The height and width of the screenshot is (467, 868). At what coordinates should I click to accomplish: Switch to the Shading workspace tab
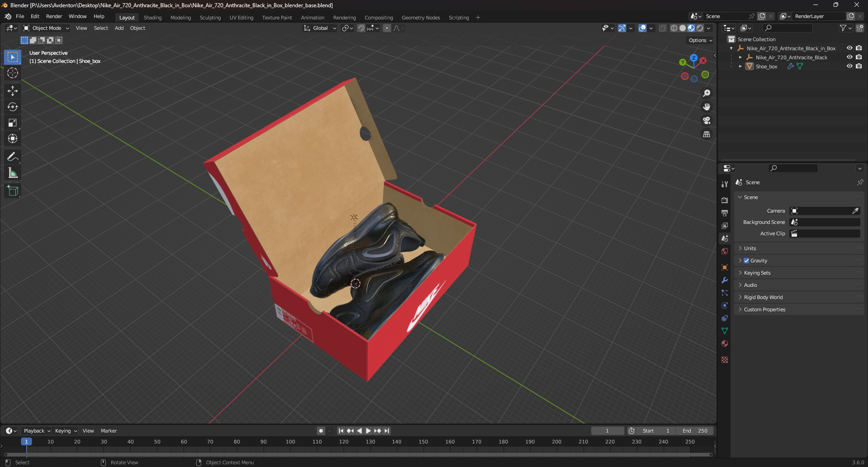pos(152,18)
